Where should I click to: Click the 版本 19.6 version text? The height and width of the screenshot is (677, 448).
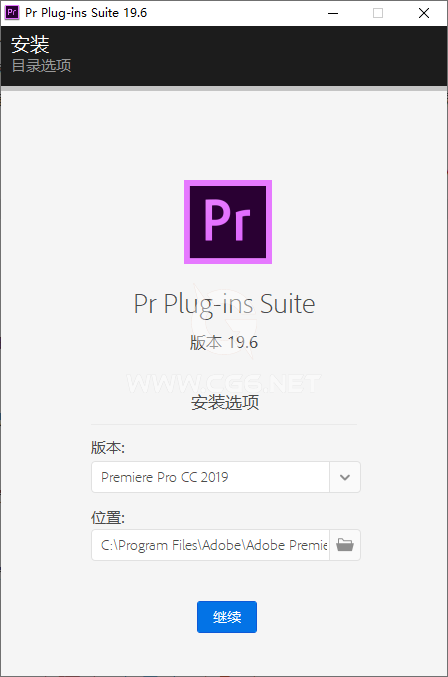point(224,343)
